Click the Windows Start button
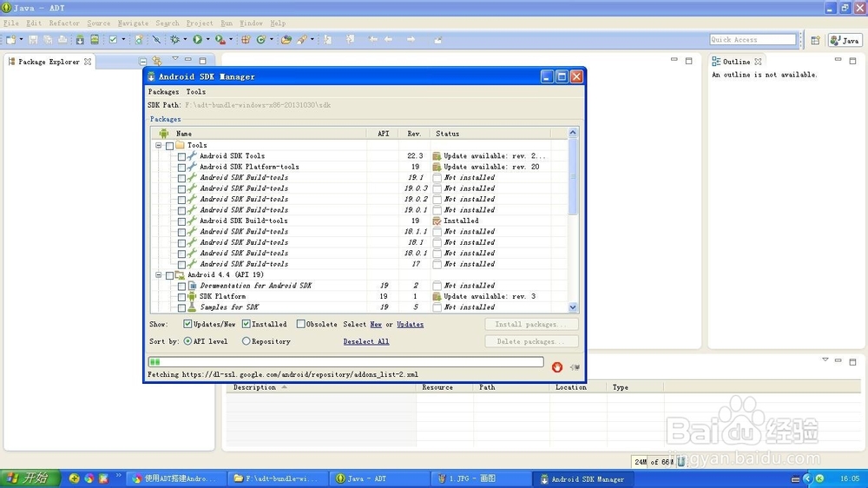Viewport: 868px width, 488px height. tap(30, 478)
